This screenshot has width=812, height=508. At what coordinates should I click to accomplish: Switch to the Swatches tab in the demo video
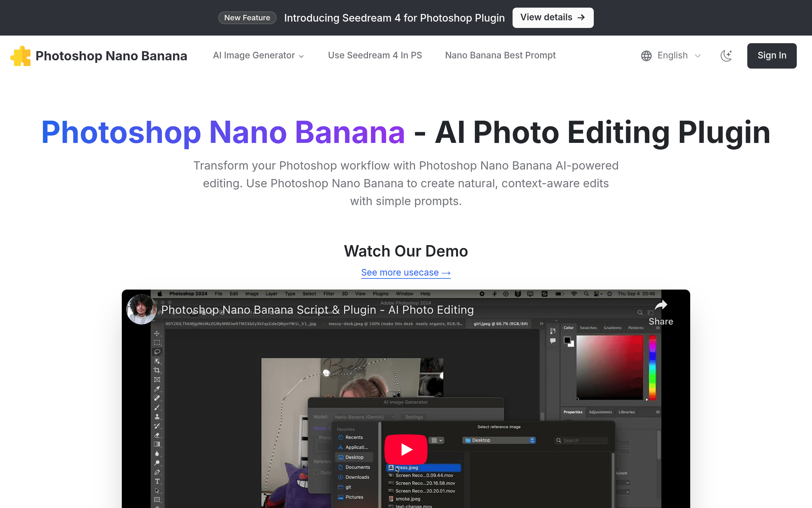(588, 328)
